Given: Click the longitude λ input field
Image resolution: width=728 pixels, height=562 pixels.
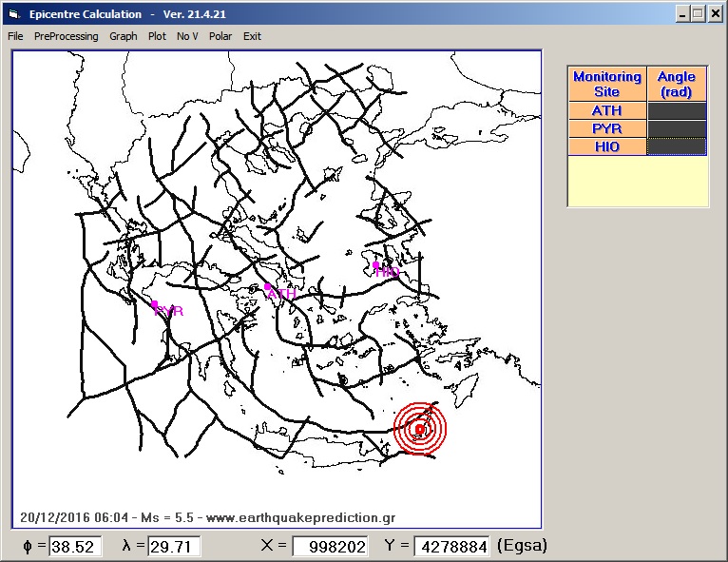Looking at the screenshot, I should click(x=174, y=547).
